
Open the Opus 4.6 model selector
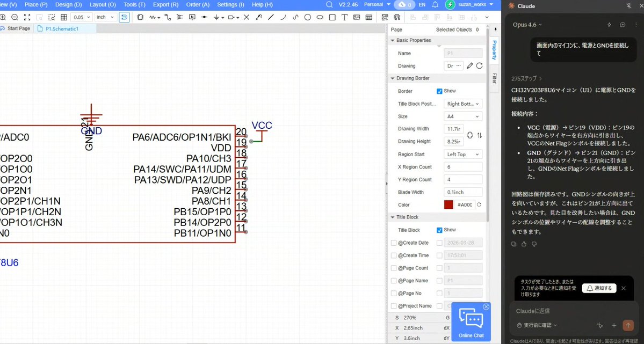[x=527, y=25]
